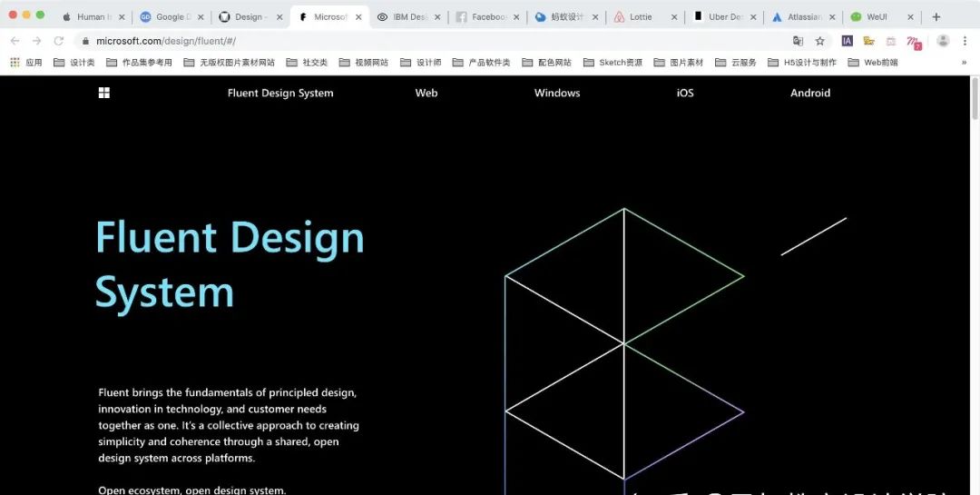Viewport: 980px width, 495px height.
Task: Open the 设计师 bookmark folder
Action: 421,63
